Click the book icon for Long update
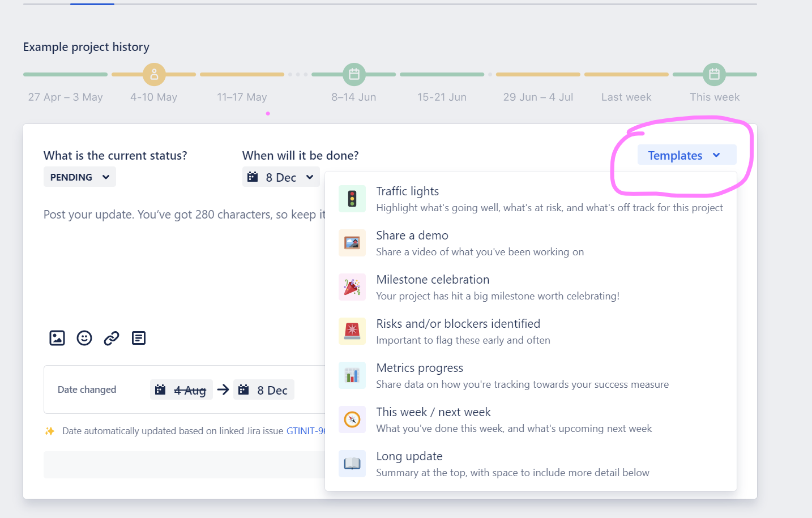The width and height of the screenshot is (812, 518). [x=352, y=464]
